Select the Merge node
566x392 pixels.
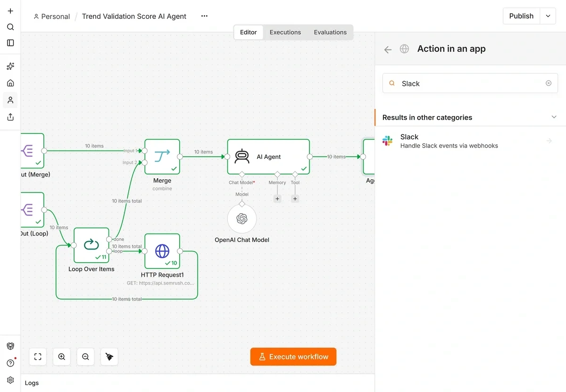click(x=162, y=157)
